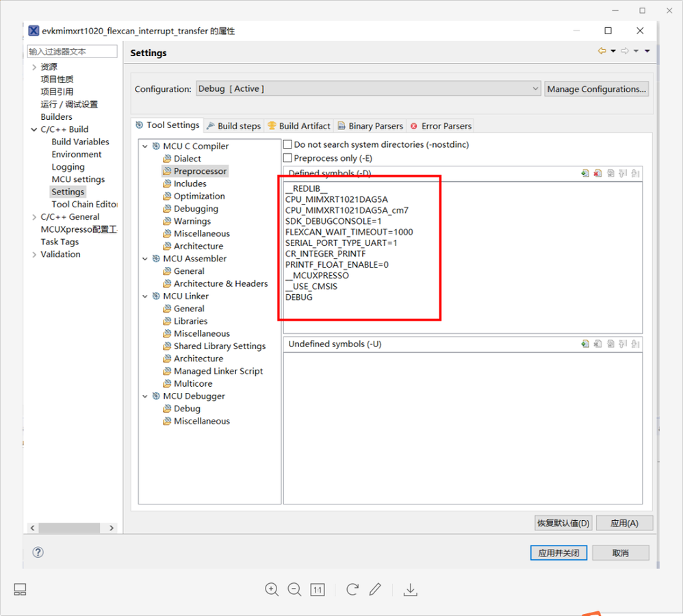Move undefined symbol down icon

636,344
